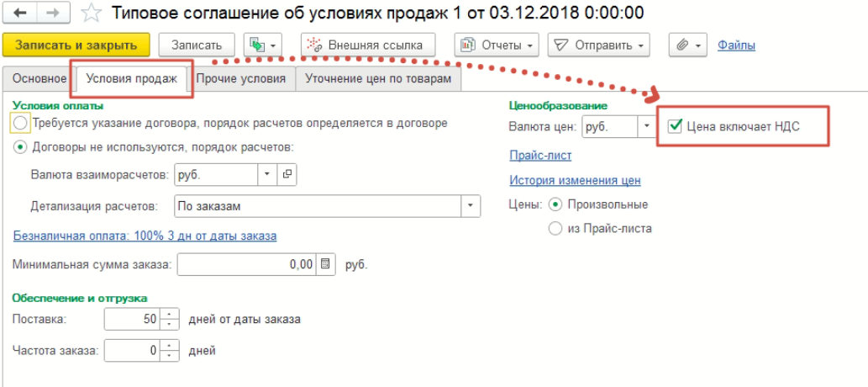Image resolution: width=868 pixels, height=387 pixels.
Task: Expand the Валюта цен dropdown
Action: click(646, 126)
